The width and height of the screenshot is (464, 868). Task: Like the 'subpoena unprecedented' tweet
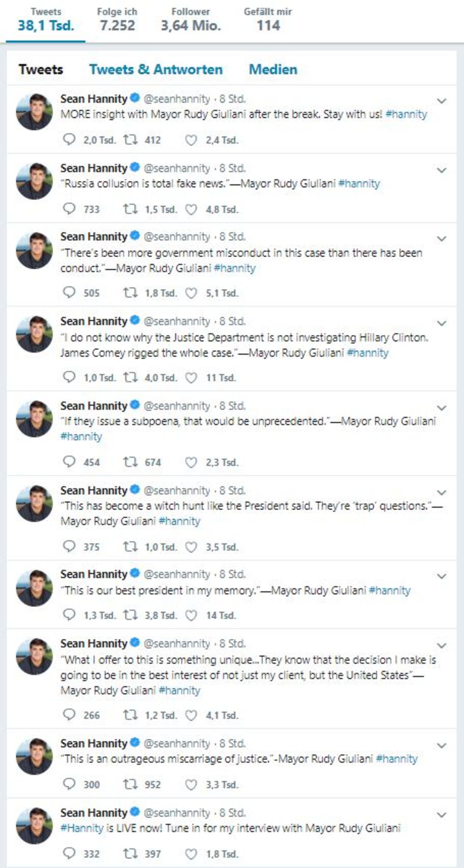point(191,462)
